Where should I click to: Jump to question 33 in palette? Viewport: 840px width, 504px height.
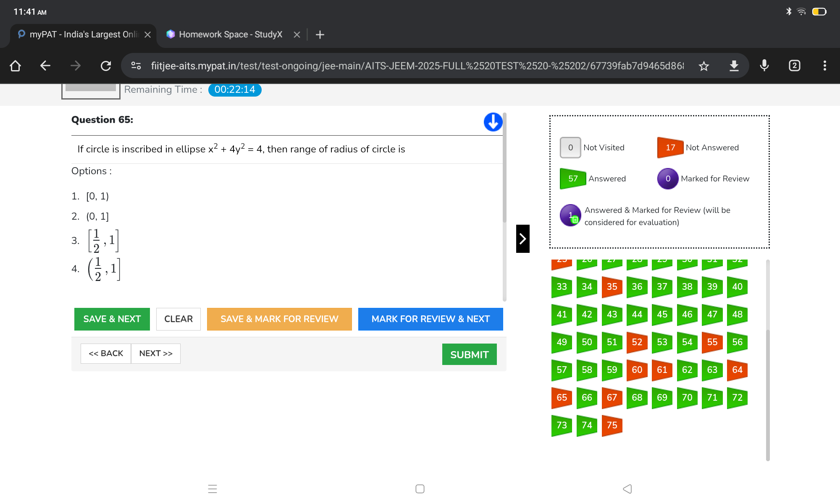click(562, 287)
